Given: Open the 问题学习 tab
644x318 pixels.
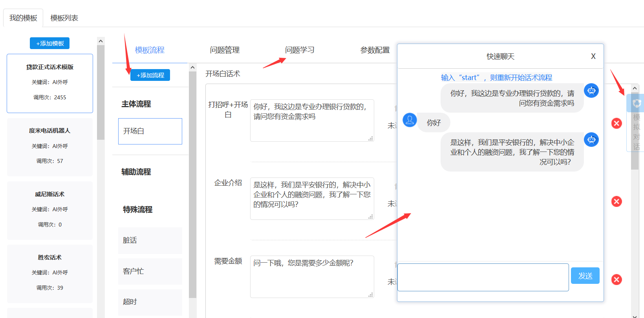Looking at the screenshot, I should coord(300,50).
